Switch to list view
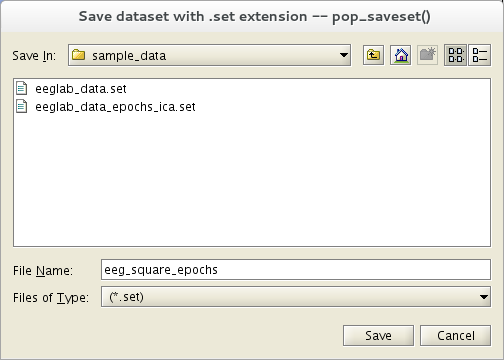This screenshot has width=504, height=360. [455, 55]
